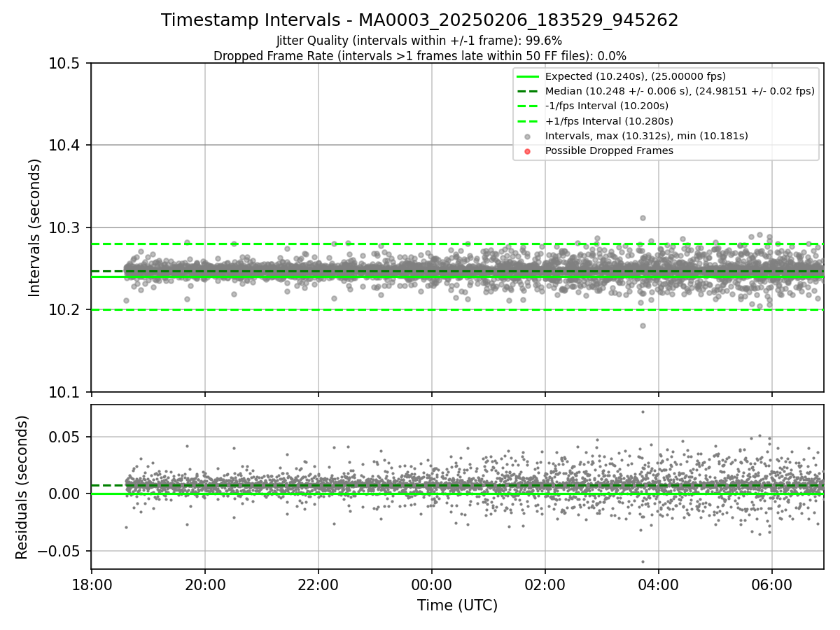Click the −0.05 residuals tick label
Image resolution: width=840 pixels, height=630 pixels.
pyautogui.click(x=58, y=551)
